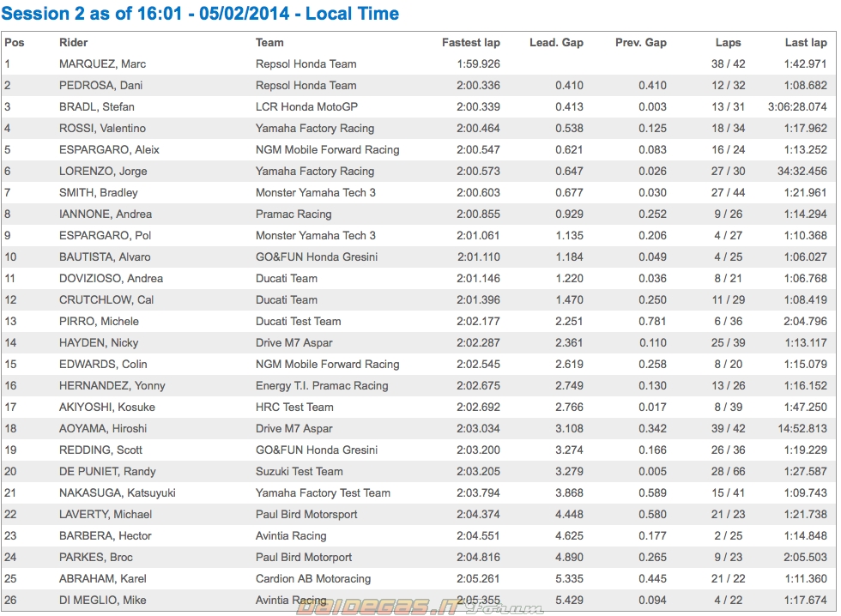Click the daidegas.it forum watermark logo
841x616 pixels.
click(420, 606)
